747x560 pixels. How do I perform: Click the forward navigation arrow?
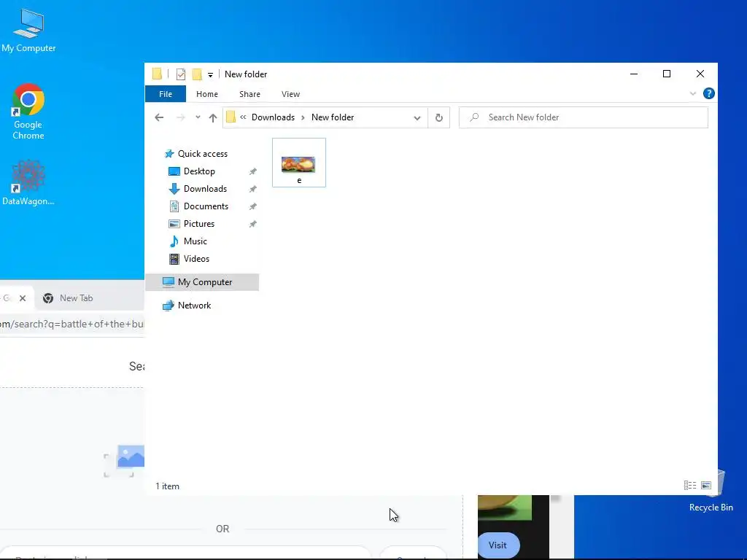(181, 117)
